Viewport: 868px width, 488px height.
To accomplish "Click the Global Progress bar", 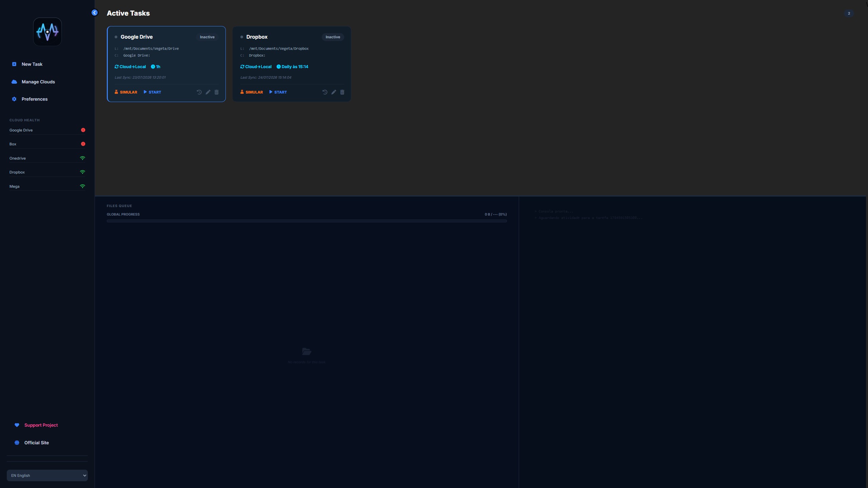I will click(307, 221).
